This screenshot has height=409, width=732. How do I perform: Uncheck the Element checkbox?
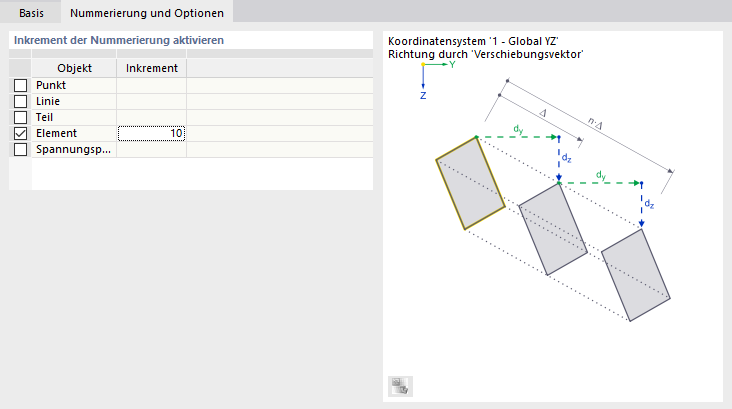click(x=20, y=134)
